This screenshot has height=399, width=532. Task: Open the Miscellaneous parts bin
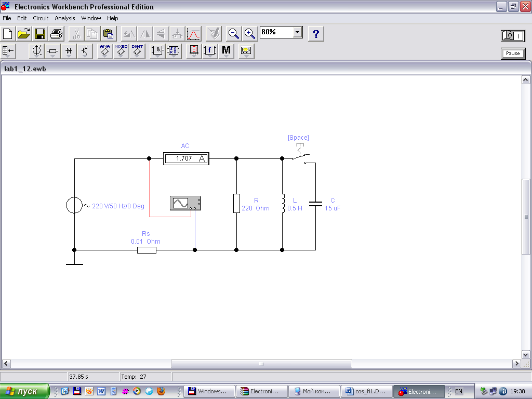coord(227,51)
